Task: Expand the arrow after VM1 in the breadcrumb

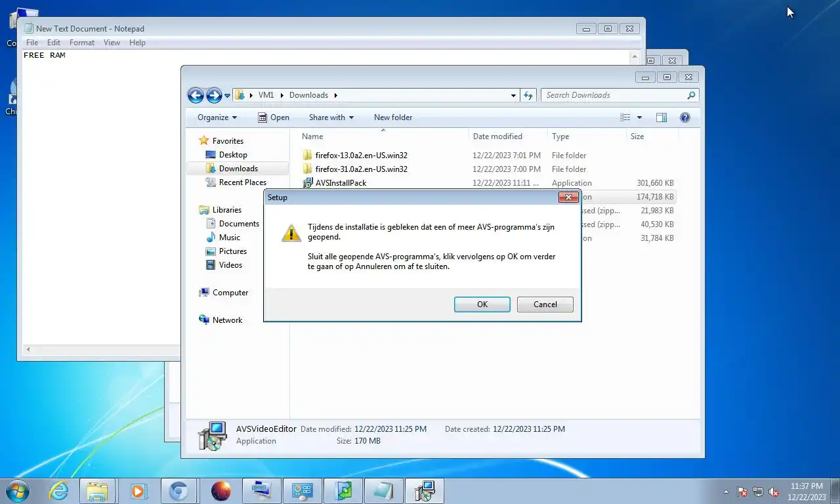Action: click(282, 95)
